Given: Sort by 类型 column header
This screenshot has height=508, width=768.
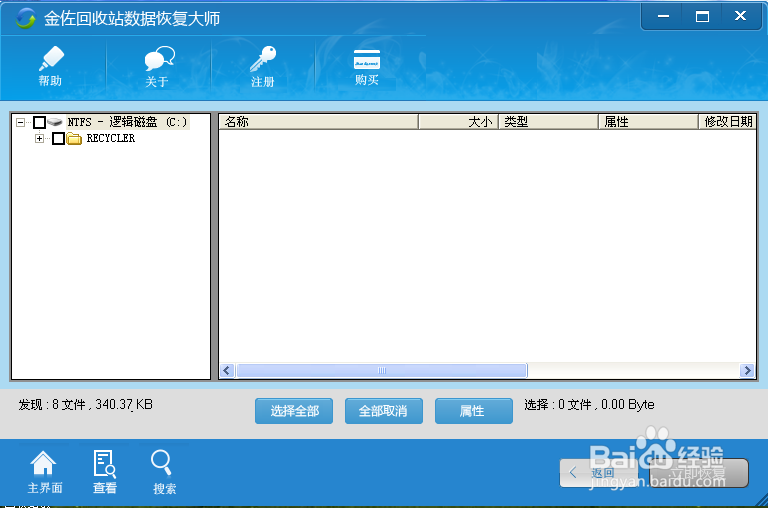Looking at the screenshot, I should pos(548,121).
